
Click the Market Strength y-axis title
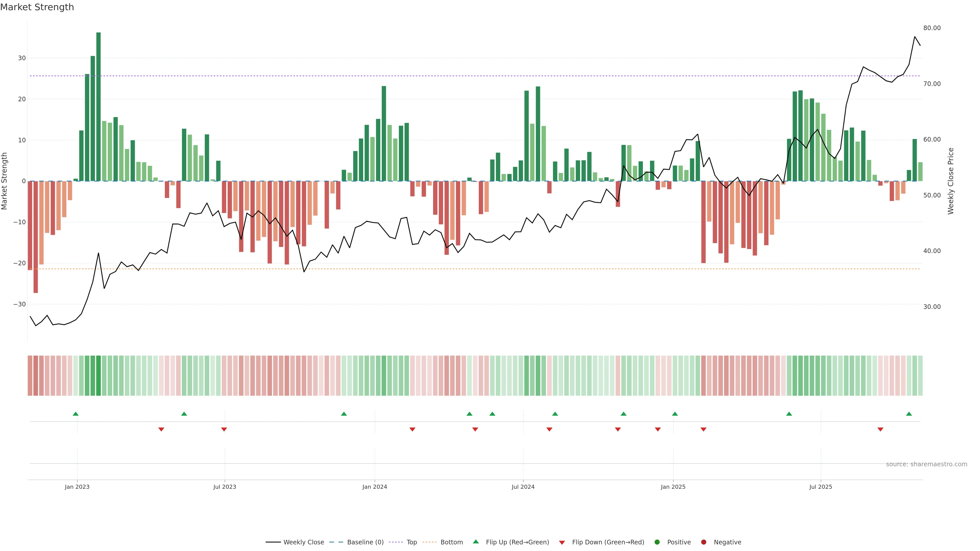click(5, 181)
